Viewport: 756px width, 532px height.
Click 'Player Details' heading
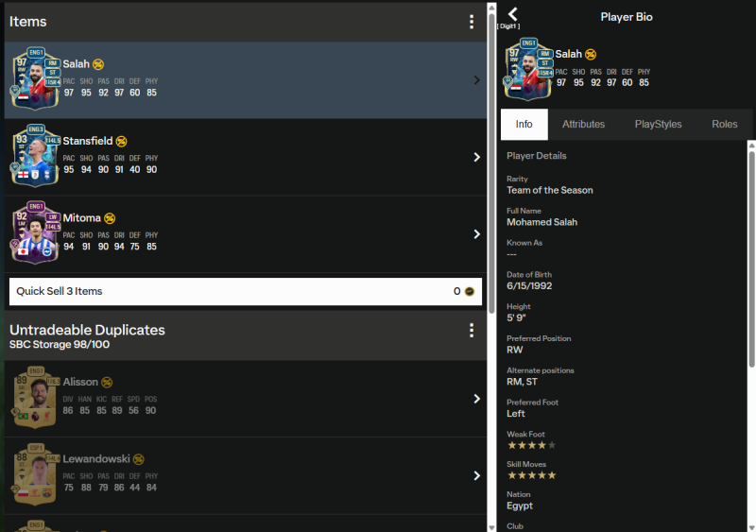coord(536,156)
